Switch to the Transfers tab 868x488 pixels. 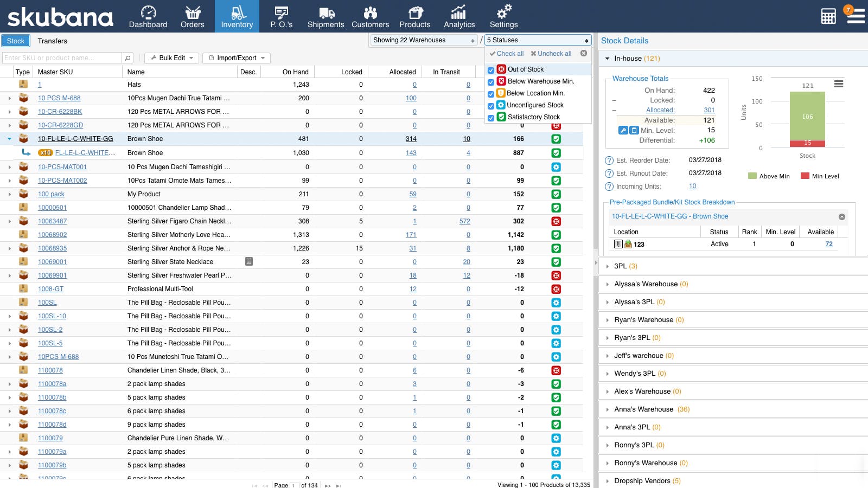pyautogui.click(x=53, y=41)
